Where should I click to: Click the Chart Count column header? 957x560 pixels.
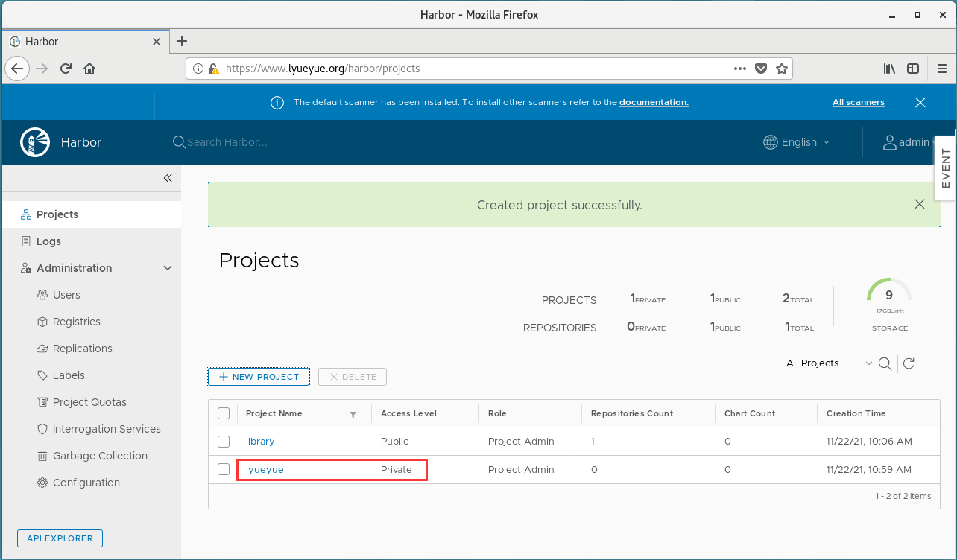coord(750,413)
